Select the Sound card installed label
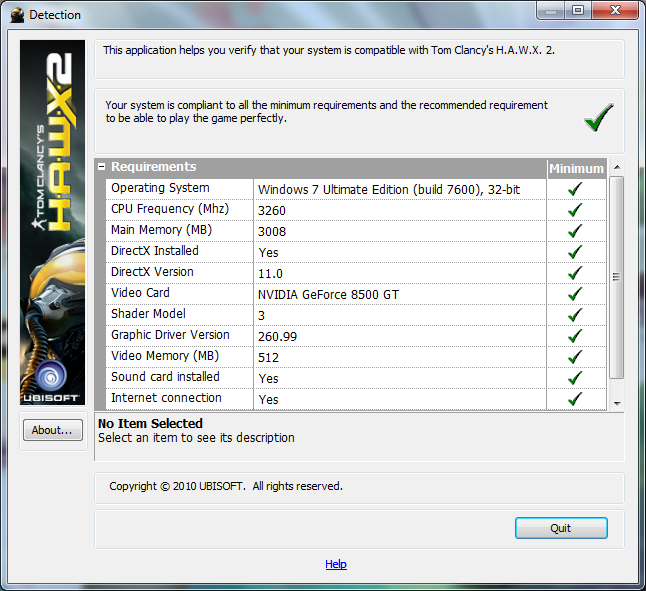This screenshot has height=591, width=646. 165,377
